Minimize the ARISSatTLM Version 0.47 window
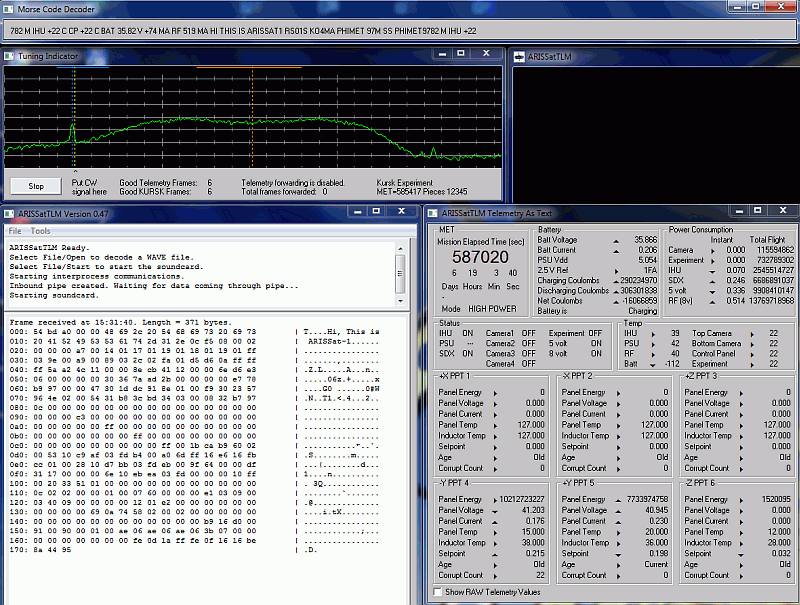The width and height of the screenshot is (800, 605). click(358, 211)
